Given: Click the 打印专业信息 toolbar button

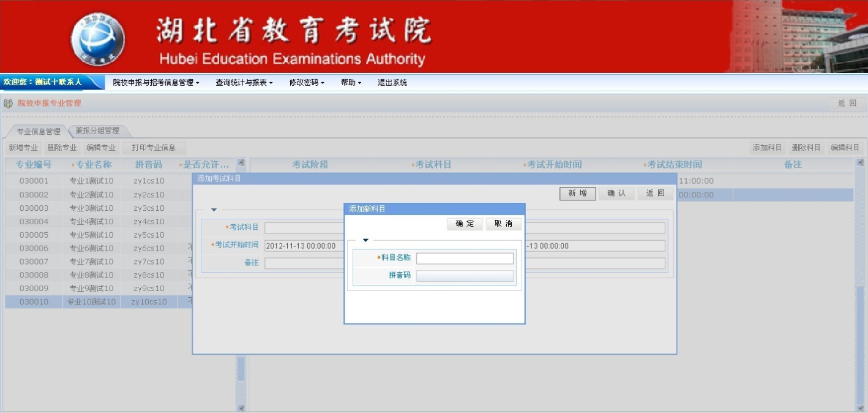Looking at the screenshot, I should coord(154,148).
